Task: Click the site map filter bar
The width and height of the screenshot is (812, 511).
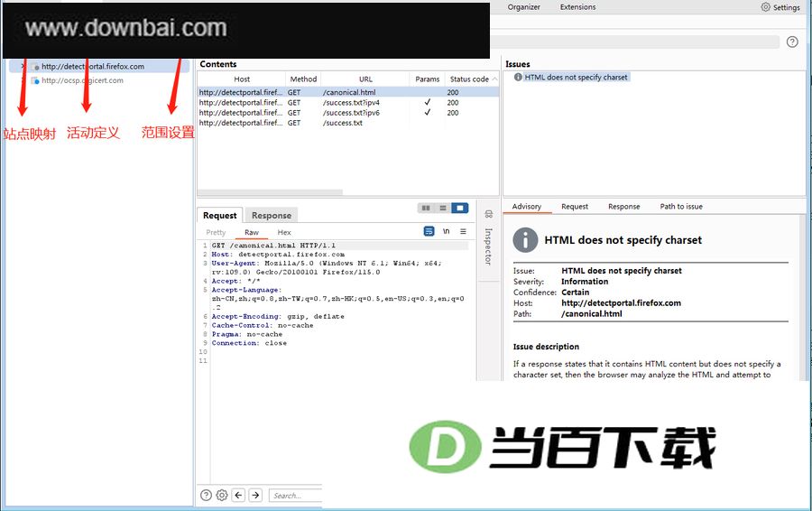Action: click(634, 42)
